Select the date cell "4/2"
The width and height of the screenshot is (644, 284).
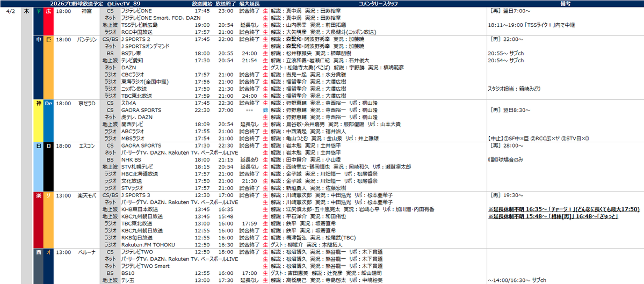11,11
